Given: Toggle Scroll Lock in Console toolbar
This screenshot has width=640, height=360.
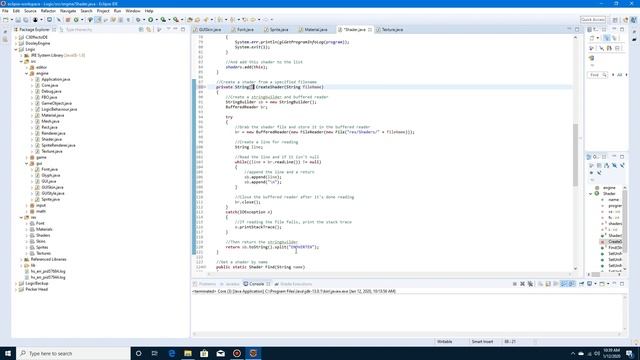Looking at the screenshot, I should [548, 284].
